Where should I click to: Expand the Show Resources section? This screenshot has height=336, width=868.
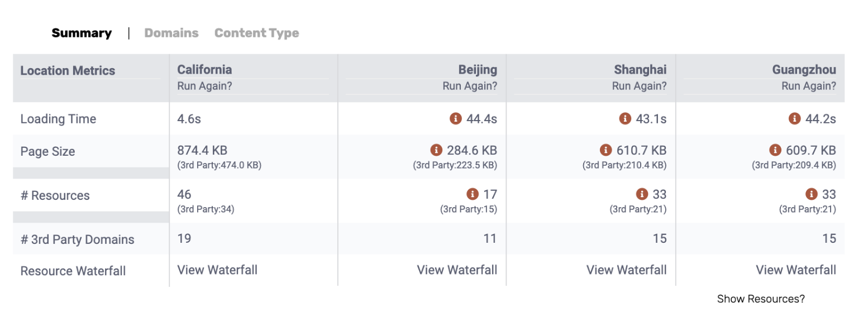pyautogui.click(x=761, y=299)
